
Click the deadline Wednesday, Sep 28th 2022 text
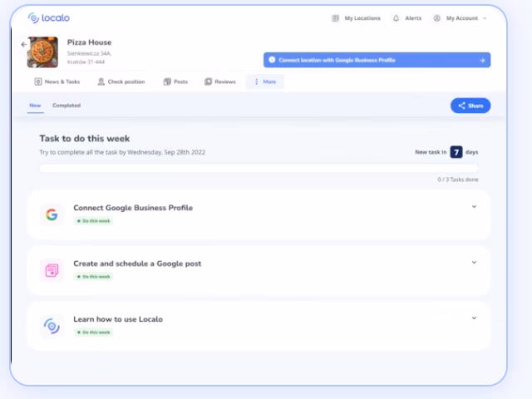pyautogui.click(x=166, y=152)
